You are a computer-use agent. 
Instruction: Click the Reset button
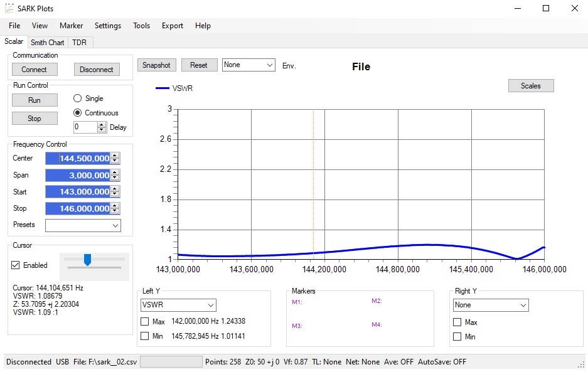pyautogui.click(x=199, y=65)
